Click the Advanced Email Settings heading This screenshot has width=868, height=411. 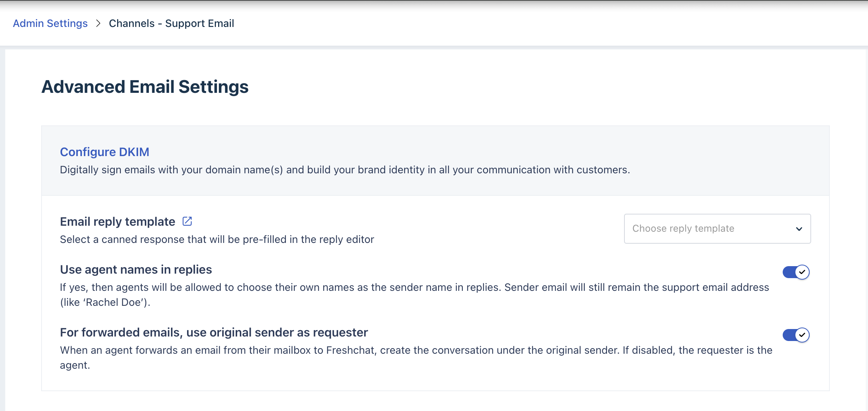pos(145,87)
